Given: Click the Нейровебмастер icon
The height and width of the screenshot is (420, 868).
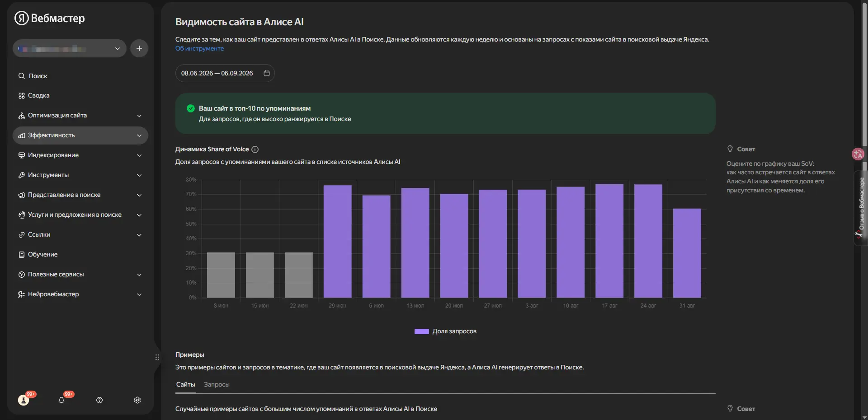Looking at the screenshot, I should (22, 294).
